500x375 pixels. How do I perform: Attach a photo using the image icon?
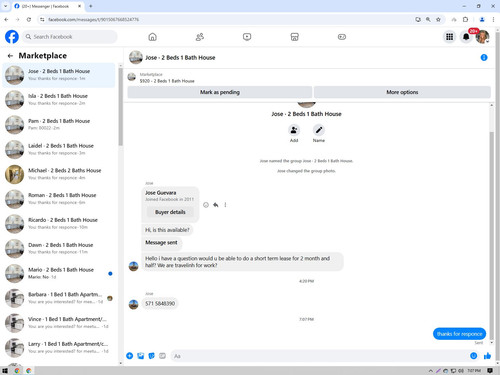(x=141, y=356)
